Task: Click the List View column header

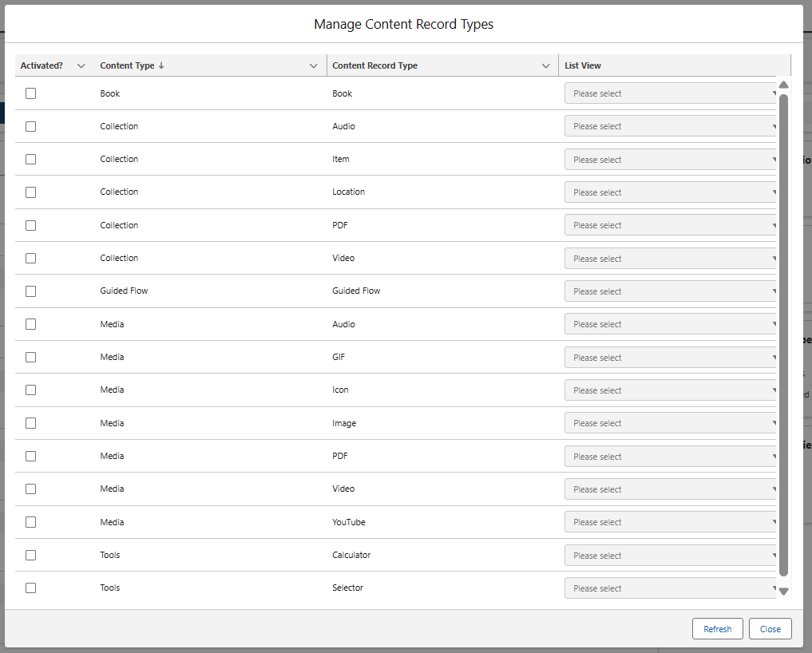Action: click(x=583, y=65)
